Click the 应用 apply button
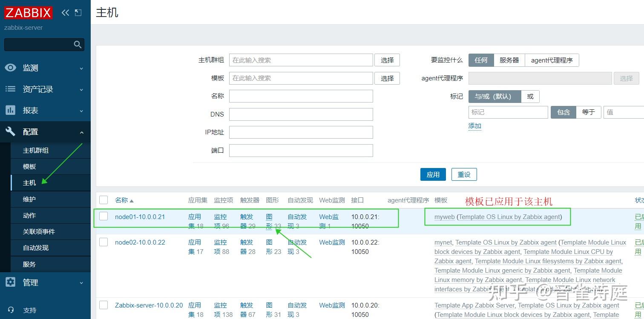The width and height of the screenshot is (644, 319). [x=433, y=174]
